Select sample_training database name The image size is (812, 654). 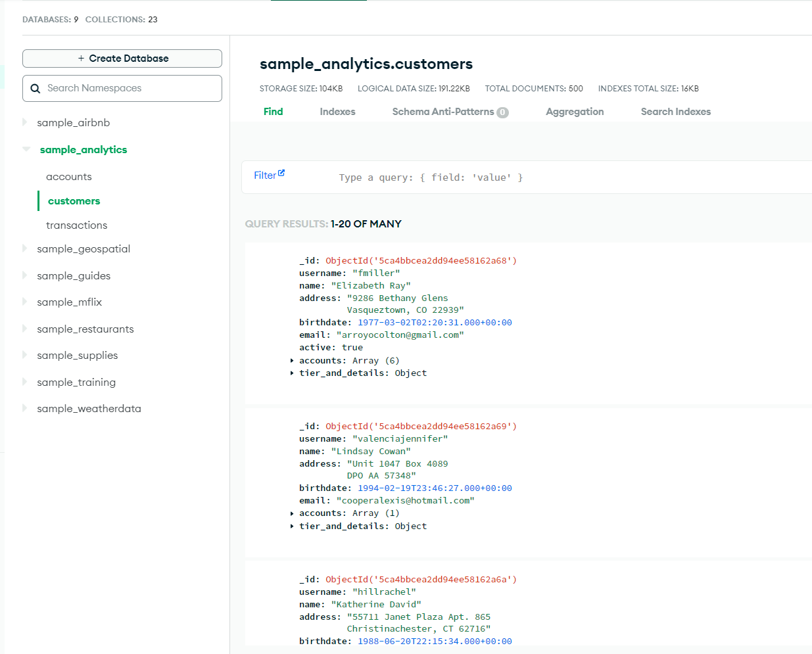pos(76,382)
